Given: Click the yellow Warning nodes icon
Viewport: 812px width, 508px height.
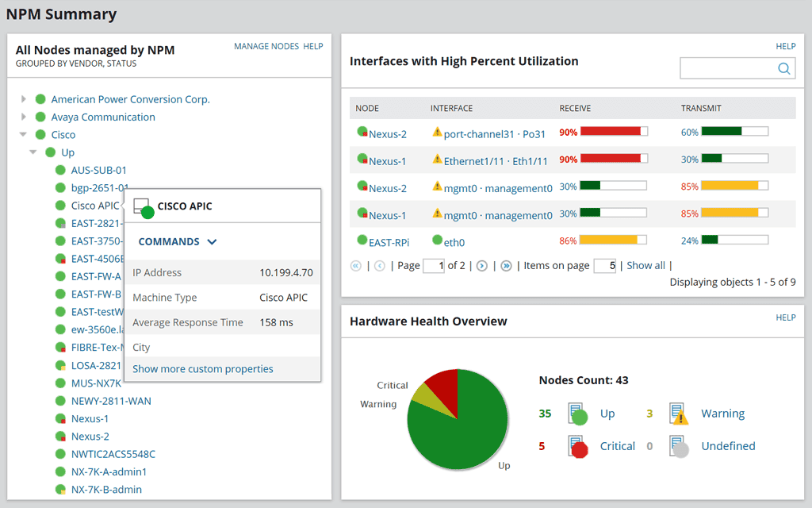Looking at the screenshot, I should tap(679, 414).
